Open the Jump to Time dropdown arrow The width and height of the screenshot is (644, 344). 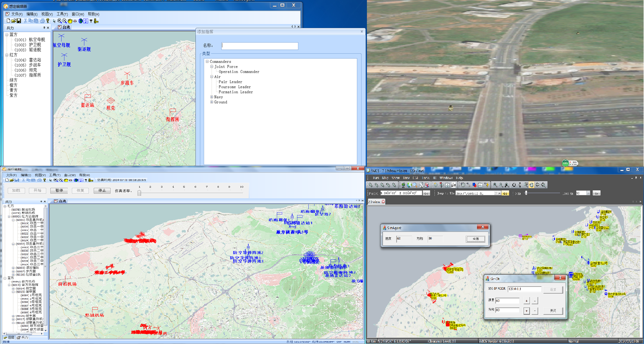click(x=499, y=193)
